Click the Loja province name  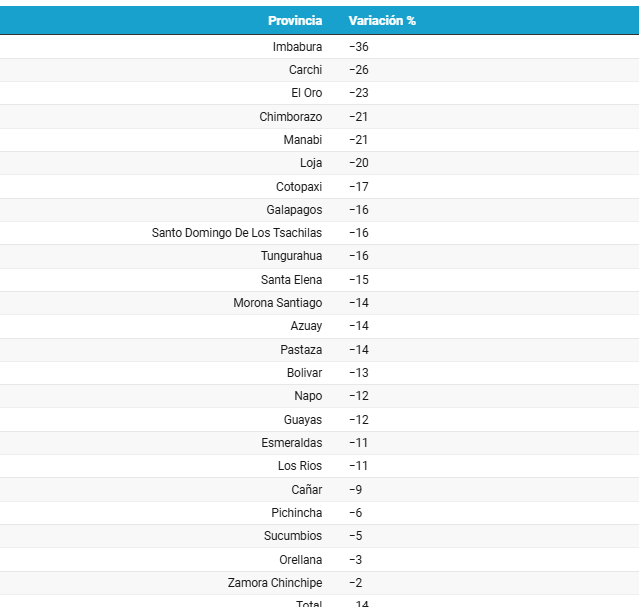tap(310, 163)
